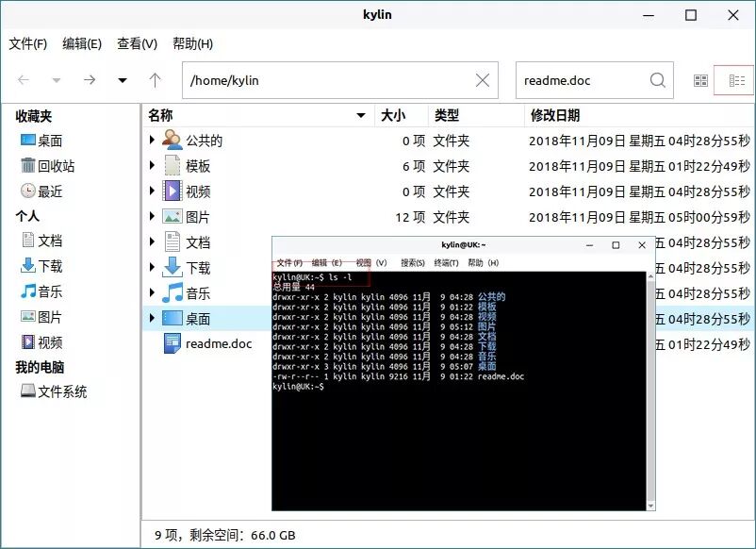Start search for readme.doc
756x549 pixels.
click(x=657, y=80)
